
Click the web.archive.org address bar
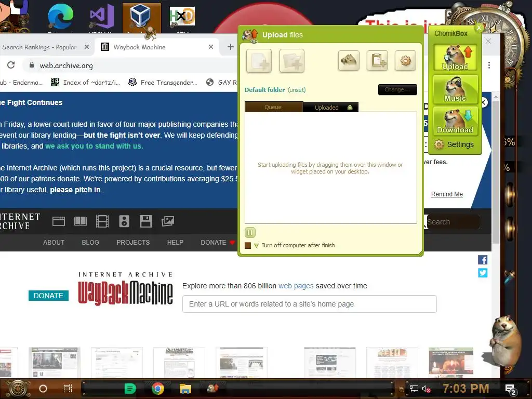tap(130, 65)
